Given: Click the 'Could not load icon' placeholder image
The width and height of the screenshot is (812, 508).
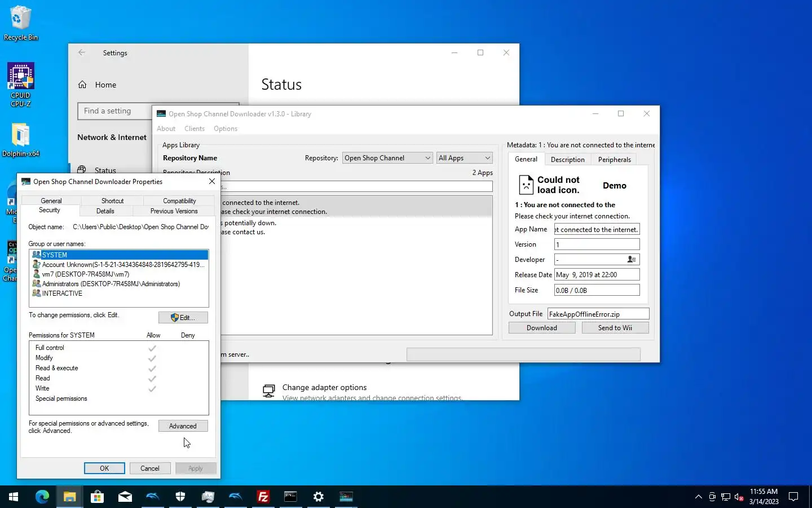Looking at the screenshot, I should (x=526, y=185).
